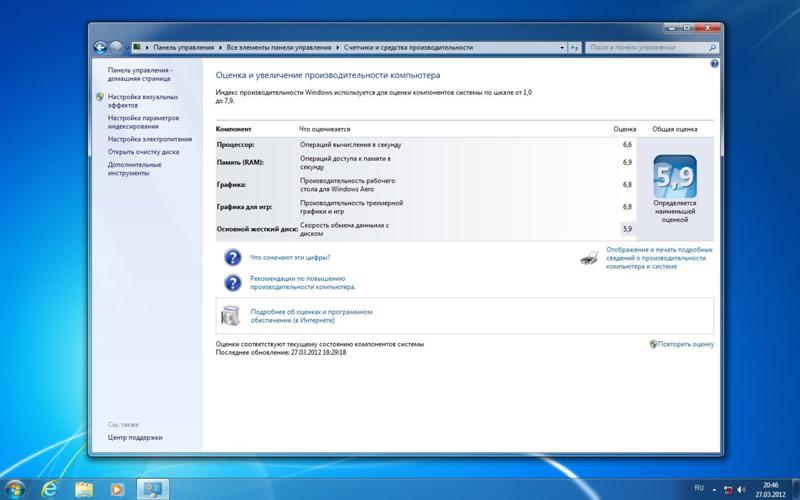Open 'Настройка электропитания'
Viewport: 800px width, 500px height.
pyautogui.click(x=149, y=139)
